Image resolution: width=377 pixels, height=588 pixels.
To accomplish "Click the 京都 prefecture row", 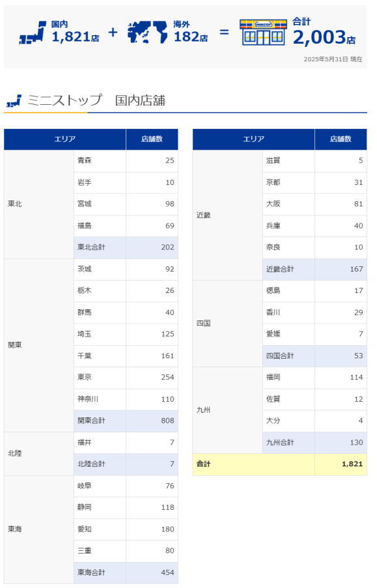I will click(x=314, y=182).
